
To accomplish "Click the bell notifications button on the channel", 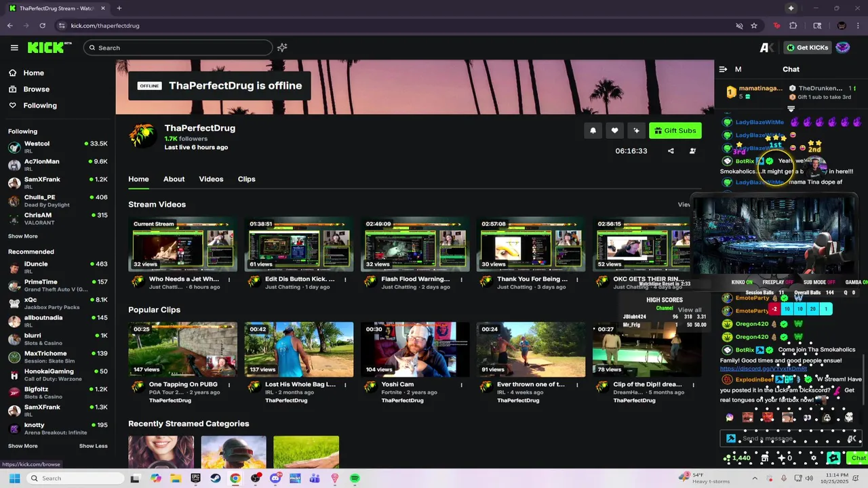I will (593, 131).
